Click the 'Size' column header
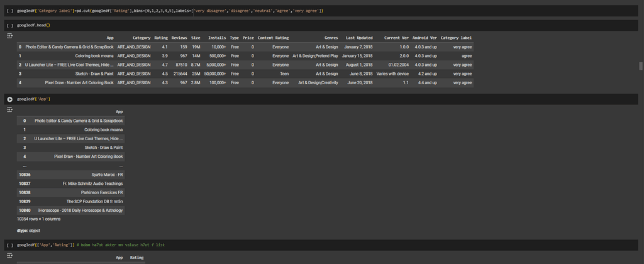This screenshot has width=644, height=264. point(196,38)
